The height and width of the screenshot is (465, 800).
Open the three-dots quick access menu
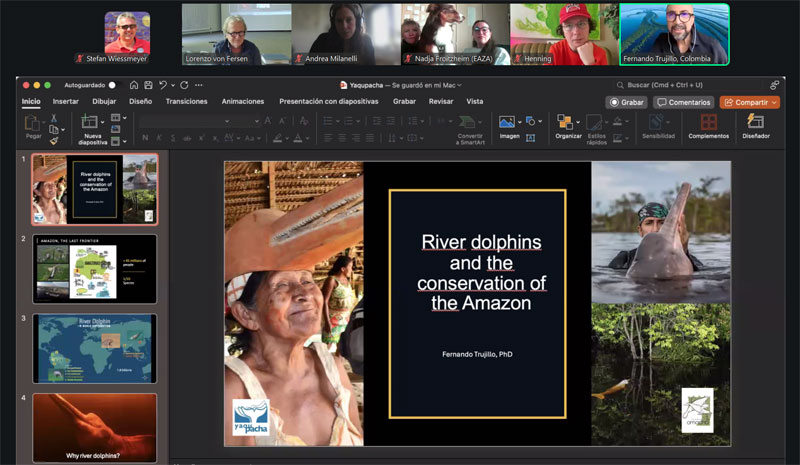tap(198, 85)
